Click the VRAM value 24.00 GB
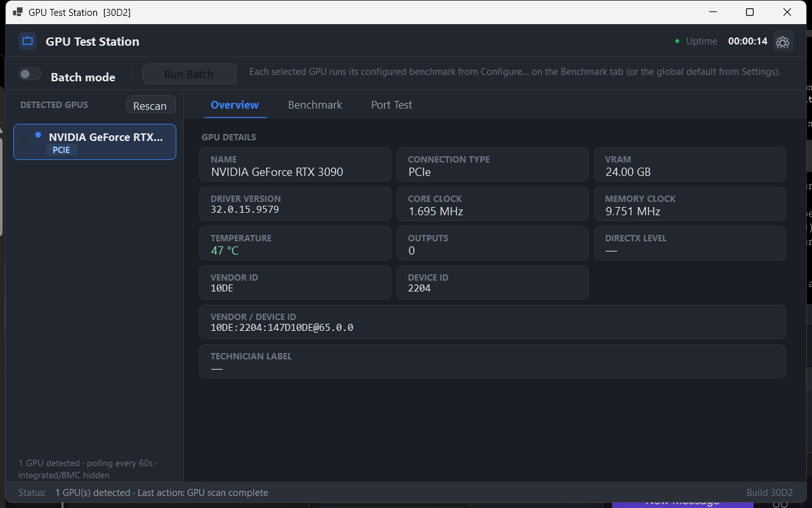 (628, 171)
